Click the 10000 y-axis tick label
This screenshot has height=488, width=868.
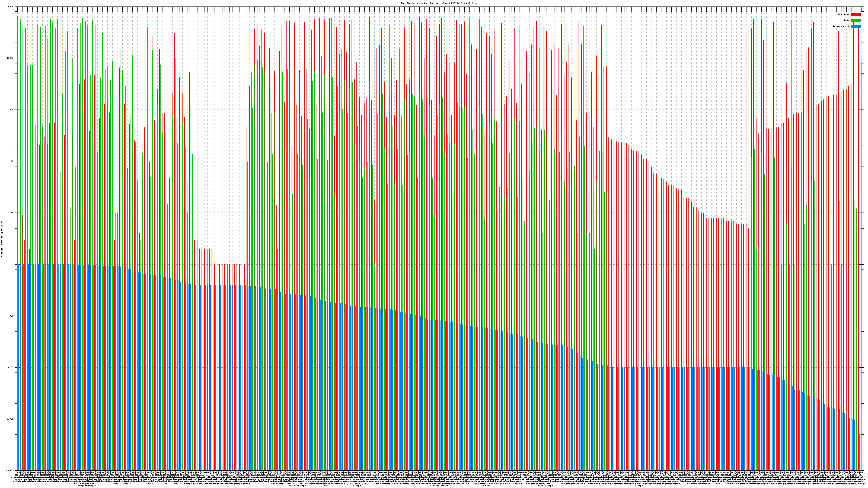11,58
